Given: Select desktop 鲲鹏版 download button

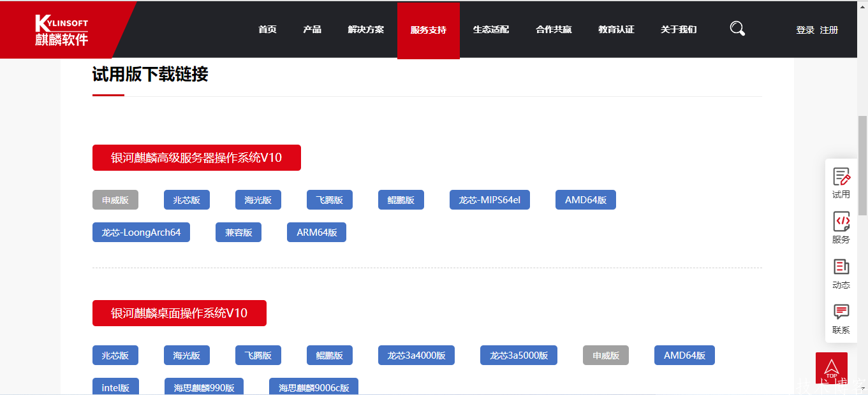Looking at the screenshot, I should 330,355.
